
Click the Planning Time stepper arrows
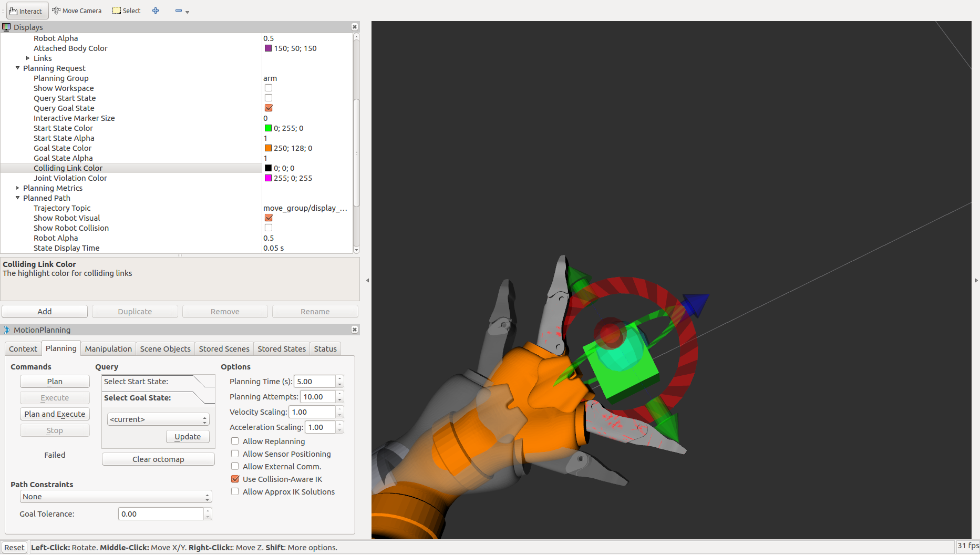coord(340,381)
